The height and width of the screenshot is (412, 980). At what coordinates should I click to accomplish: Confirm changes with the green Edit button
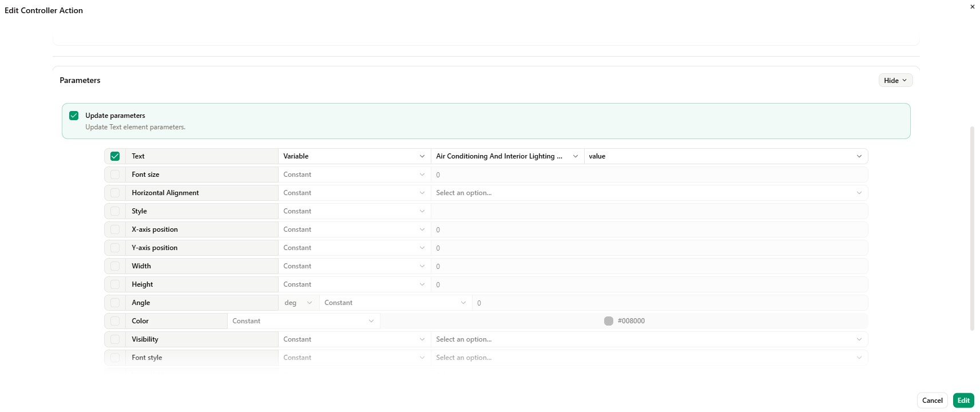(963, 401)
